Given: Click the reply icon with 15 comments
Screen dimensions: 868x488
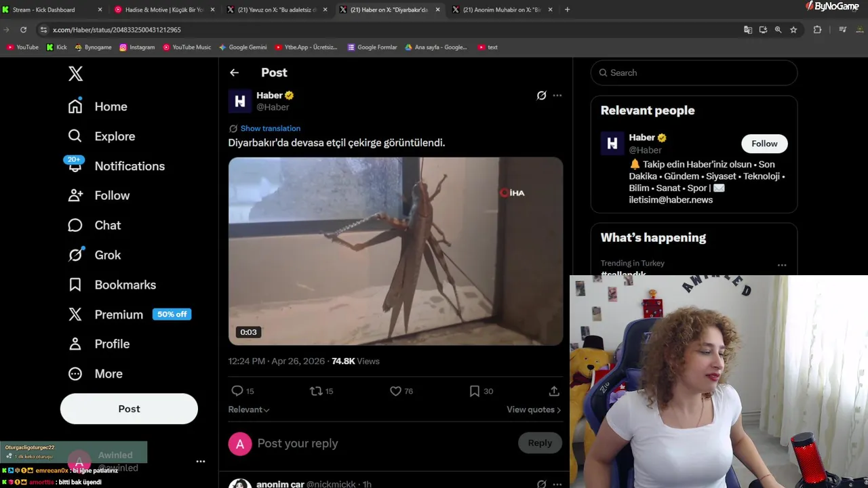Looking at the screenshot, I should pos(237,391).
